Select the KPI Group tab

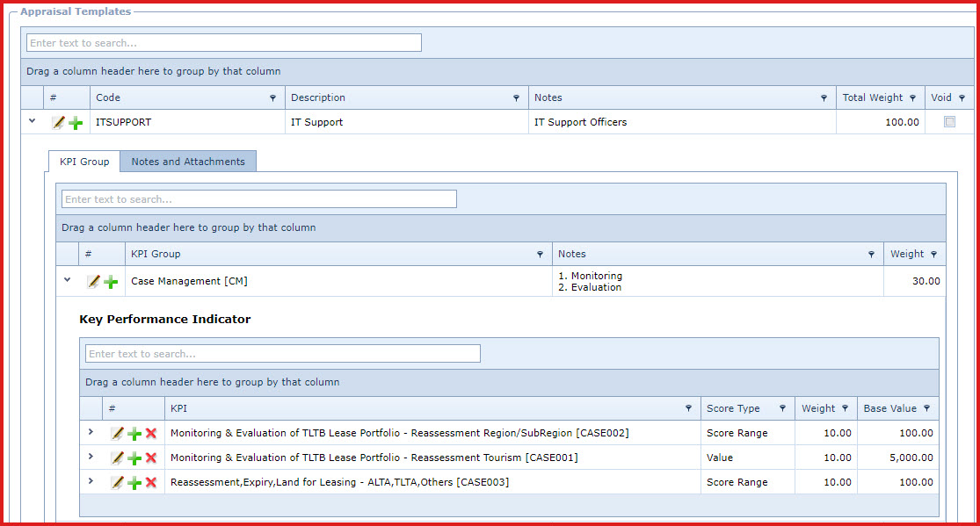tap(84, 162)
